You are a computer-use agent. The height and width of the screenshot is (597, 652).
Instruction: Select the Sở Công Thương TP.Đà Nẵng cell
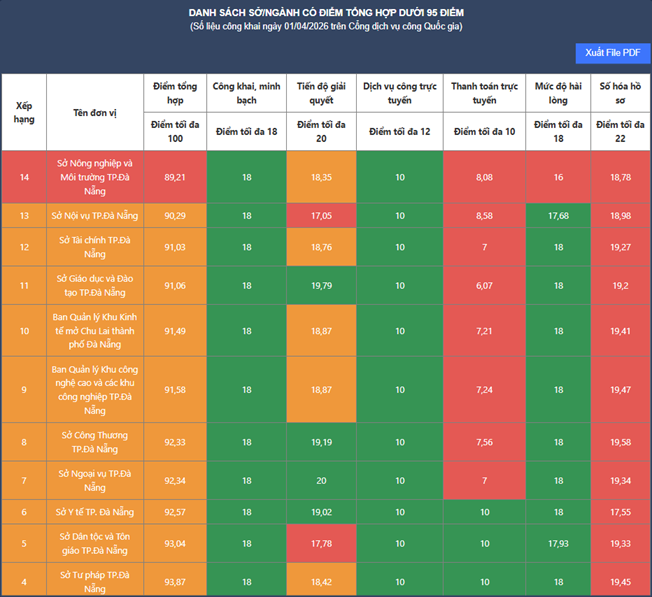coord(95,442)
